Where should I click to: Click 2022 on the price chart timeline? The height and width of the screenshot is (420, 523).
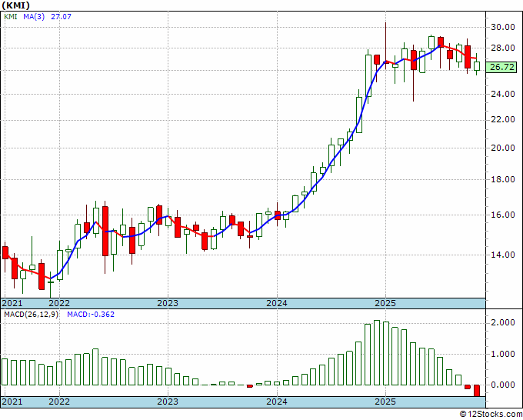coord(59,303)
